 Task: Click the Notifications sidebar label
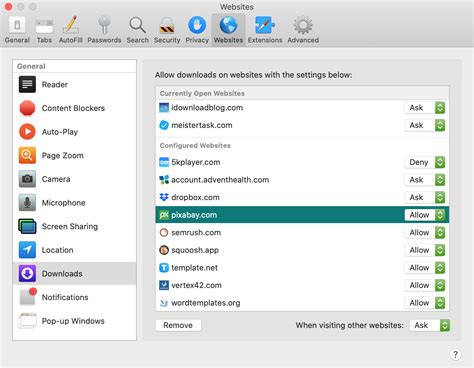point(65,297)
